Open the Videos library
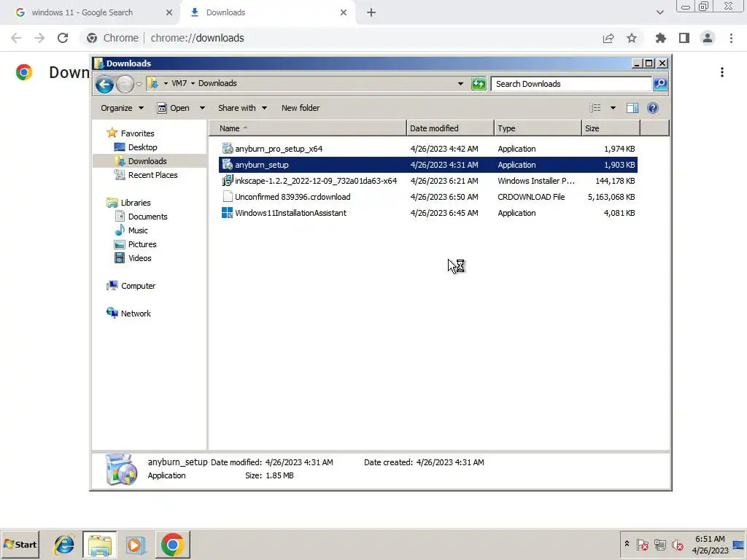The image size is (747, 560). [x=139, y=257]
